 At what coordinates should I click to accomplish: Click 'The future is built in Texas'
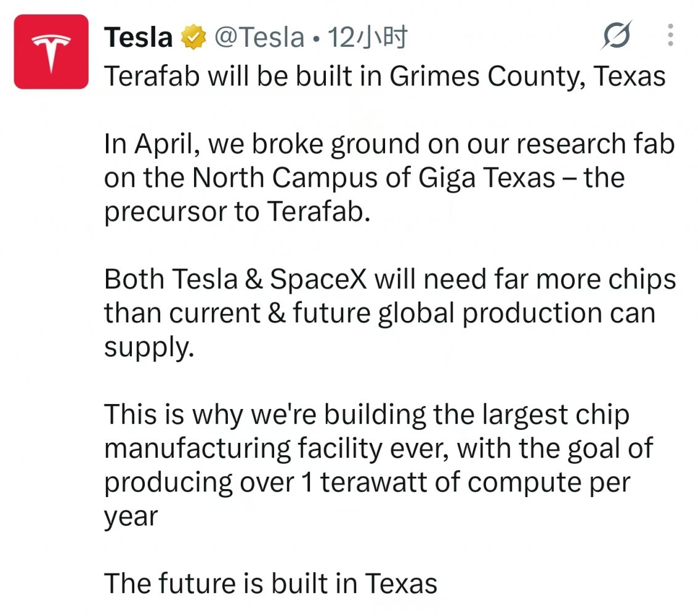point(270,583)
